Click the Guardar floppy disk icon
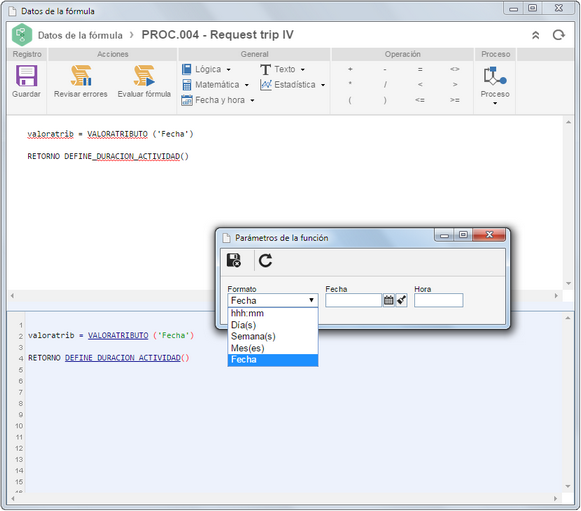Screen dimensions: 581x511 click(x=26, y=76)
